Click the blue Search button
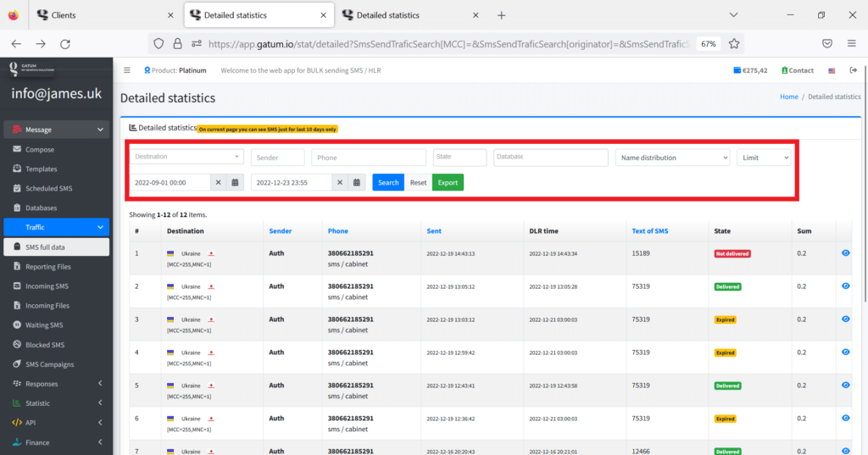This screenshot has height=455, width=868. pyautogui.click(x=388, y=182)
